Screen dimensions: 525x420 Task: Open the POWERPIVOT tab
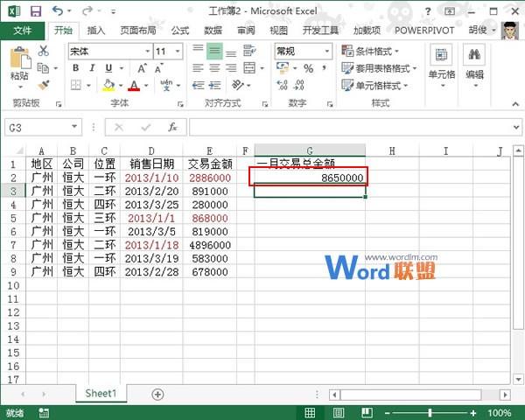point(424,31)
